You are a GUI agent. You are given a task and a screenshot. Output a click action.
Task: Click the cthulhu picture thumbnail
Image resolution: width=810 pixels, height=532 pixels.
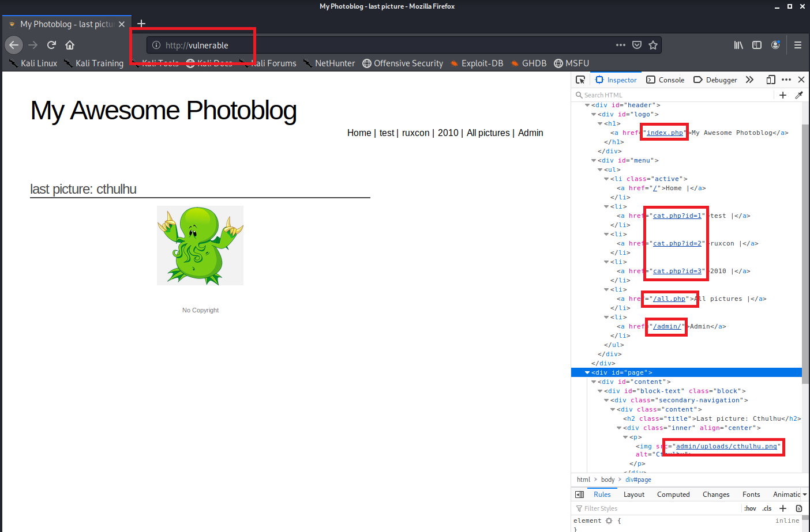[200, 246]
